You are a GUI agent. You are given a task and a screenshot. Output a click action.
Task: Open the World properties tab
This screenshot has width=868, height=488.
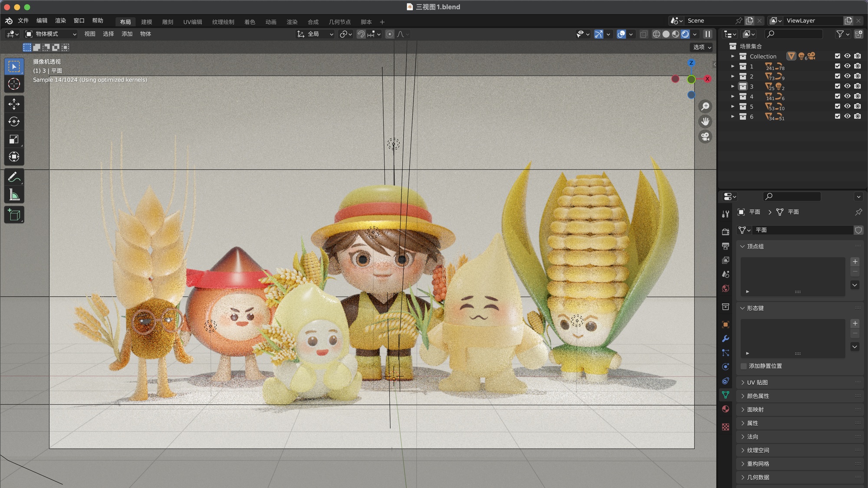(x=725, y=288)
